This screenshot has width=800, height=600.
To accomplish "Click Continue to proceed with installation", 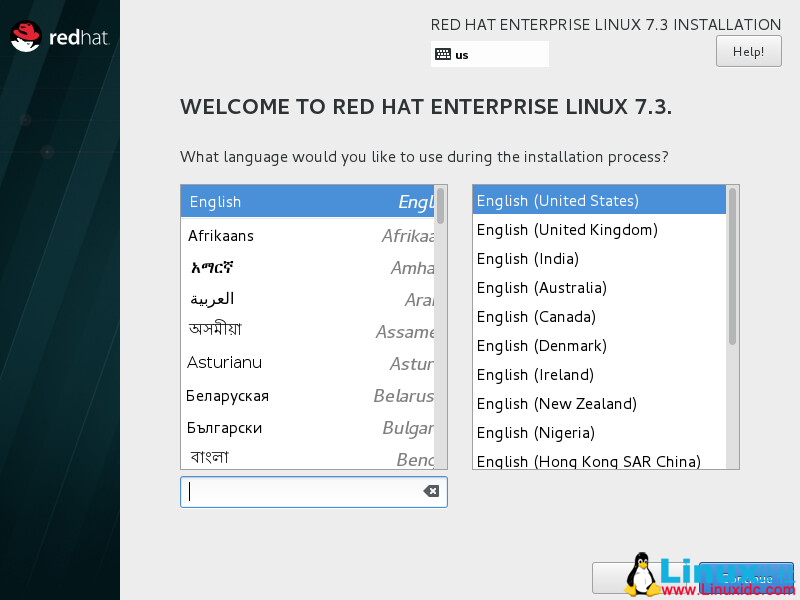I will 746,578.
